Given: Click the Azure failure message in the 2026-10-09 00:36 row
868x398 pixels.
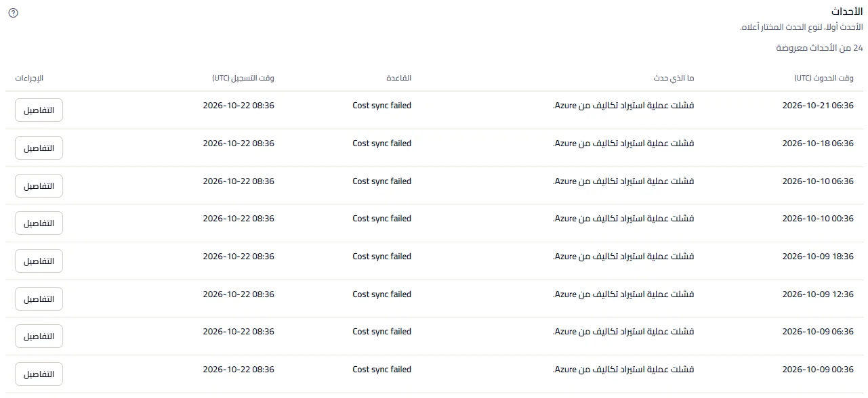Looking at the screenshot, I should point(623,370).
